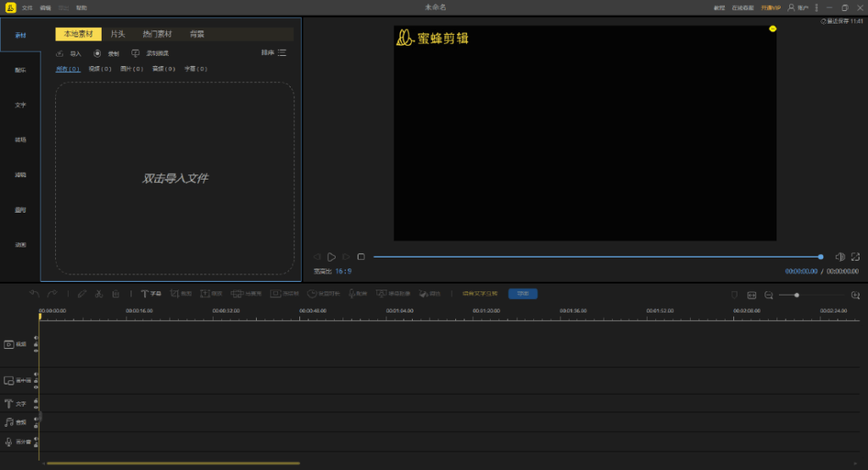Open the 16:9 aspect ratio selector
The height and width of the screenshot is (470, 868).
click(x=342, y=271)
